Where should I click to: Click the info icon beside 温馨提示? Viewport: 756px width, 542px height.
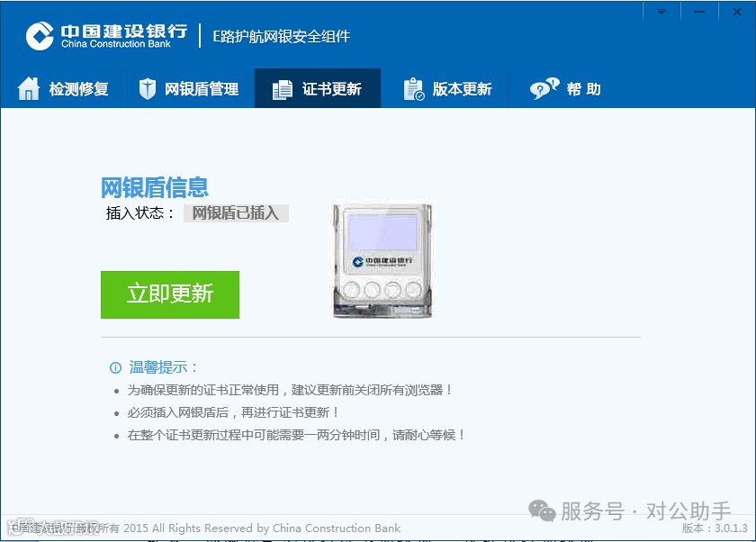115,368
